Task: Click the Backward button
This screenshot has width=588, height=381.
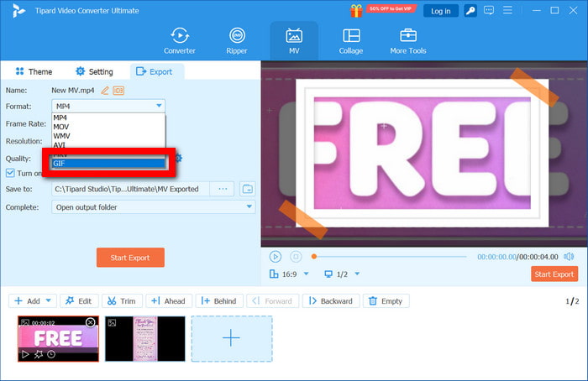Action: coord(331,300)
